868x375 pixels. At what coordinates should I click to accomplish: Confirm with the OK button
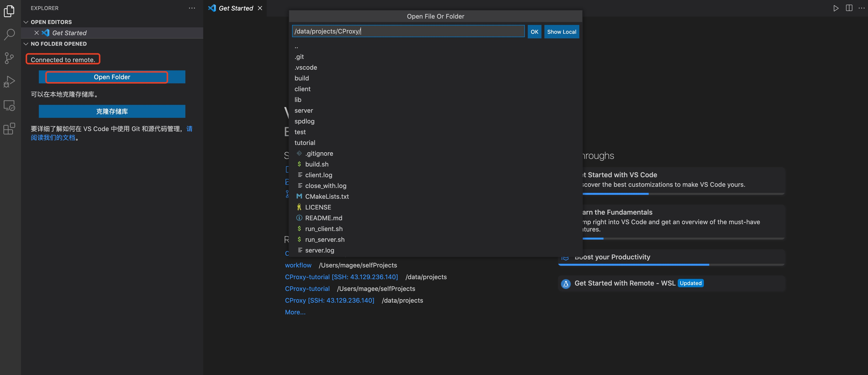534,32
